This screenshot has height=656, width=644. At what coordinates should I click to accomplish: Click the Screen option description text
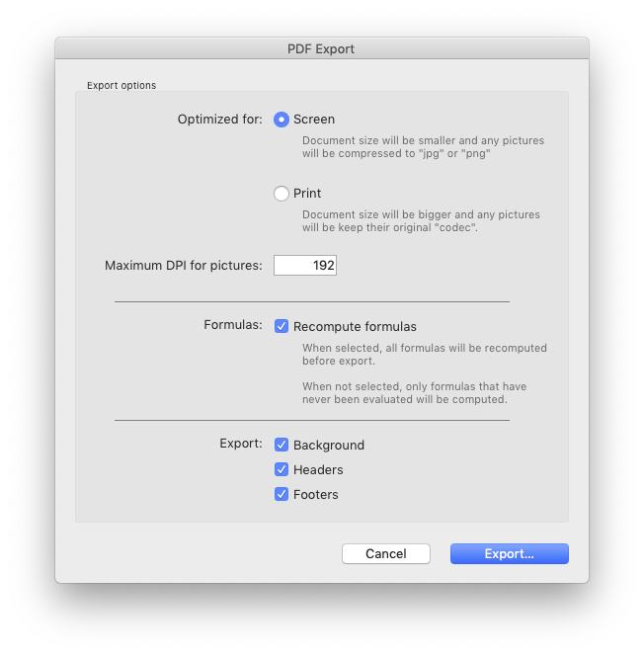pos(423,147)
